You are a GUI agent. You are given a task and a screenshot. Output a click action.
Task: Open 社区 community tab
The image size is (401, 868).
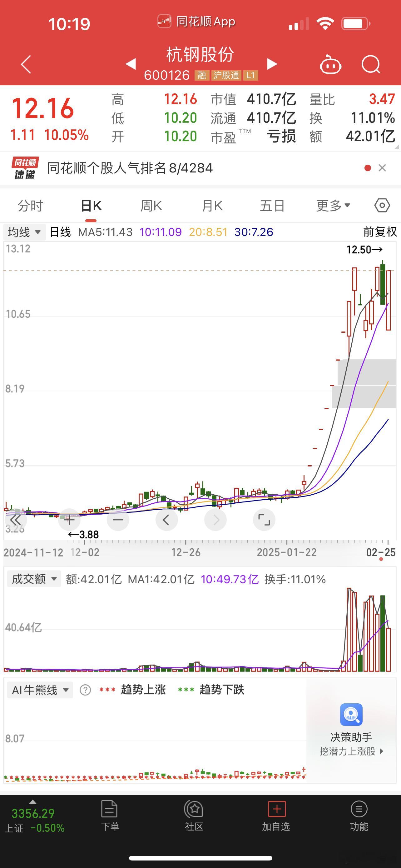[194, 816]
